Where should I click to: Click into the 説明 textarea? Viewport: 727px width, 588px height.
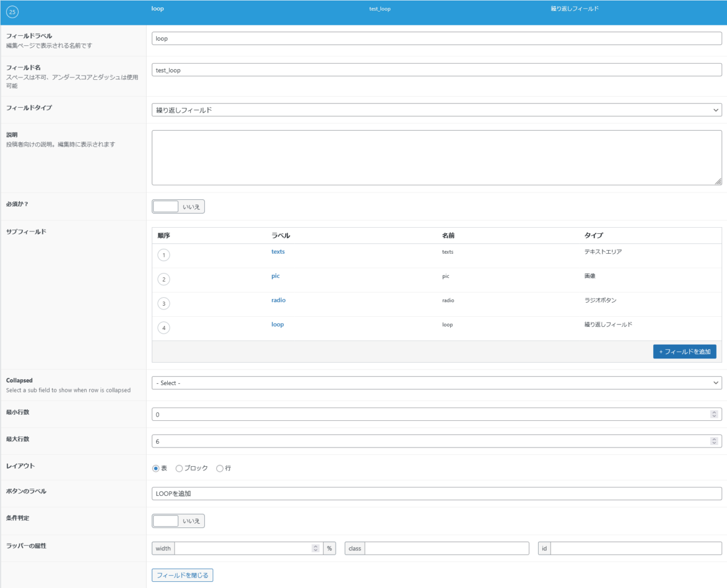[437, 157]
